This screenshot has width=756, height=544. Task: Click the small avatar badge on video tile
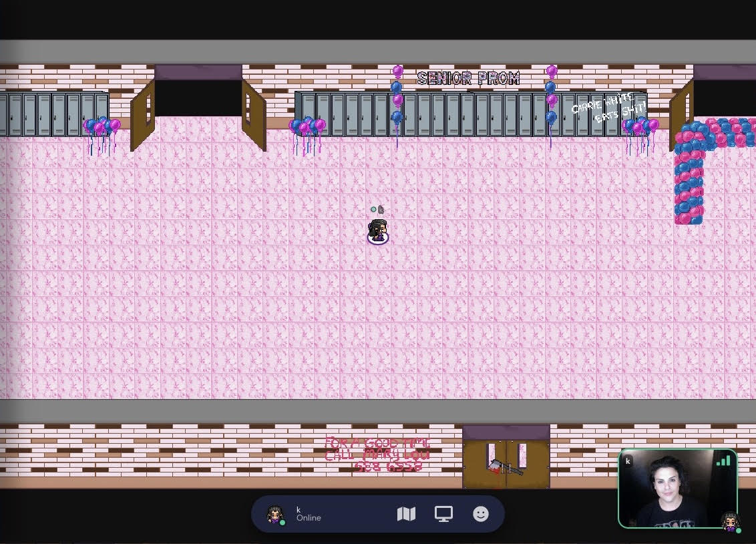pos(730,521)
